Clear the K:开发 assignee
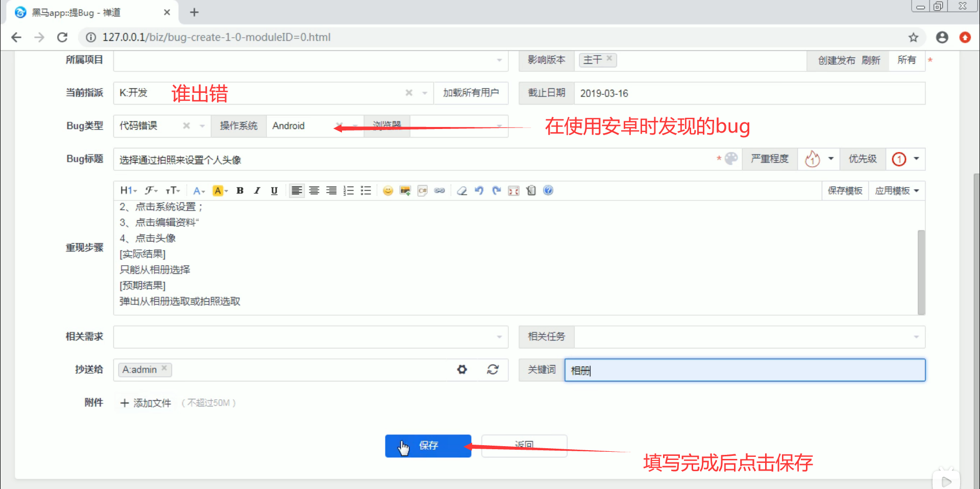The width and height of the screenshot is (980, 489). pos(409,93)
